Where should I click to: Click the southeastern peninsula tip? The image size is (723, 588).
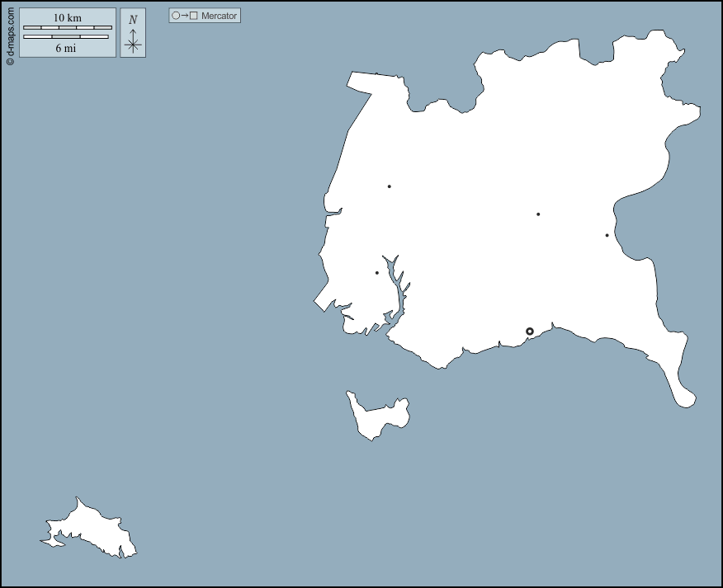tap(684, 397)
